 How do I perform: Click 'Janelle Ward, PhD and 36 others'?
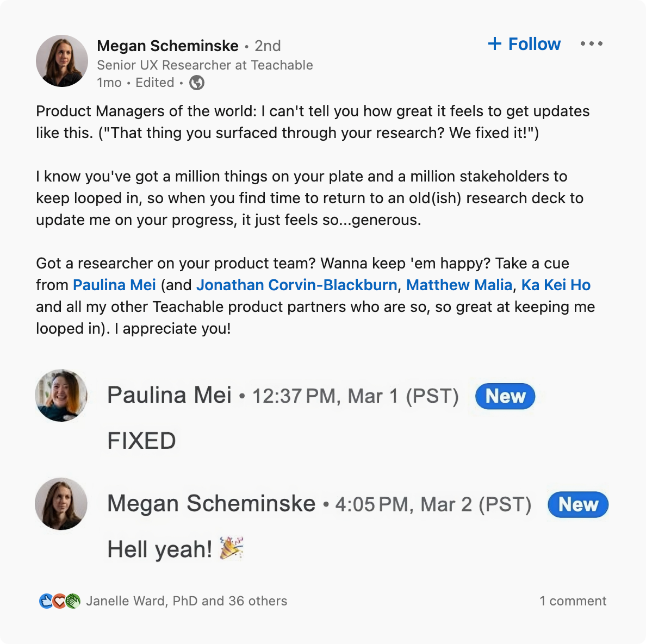coord(187,601)
